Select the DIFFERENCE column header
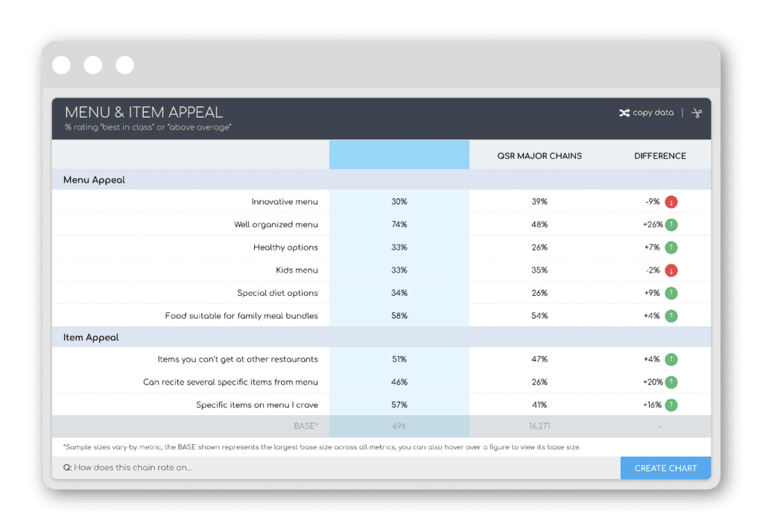 660,156
